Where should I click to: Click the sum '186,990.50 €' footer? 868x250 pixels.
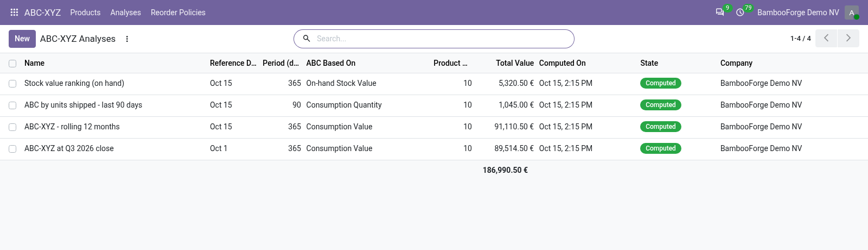click(505, 170)
